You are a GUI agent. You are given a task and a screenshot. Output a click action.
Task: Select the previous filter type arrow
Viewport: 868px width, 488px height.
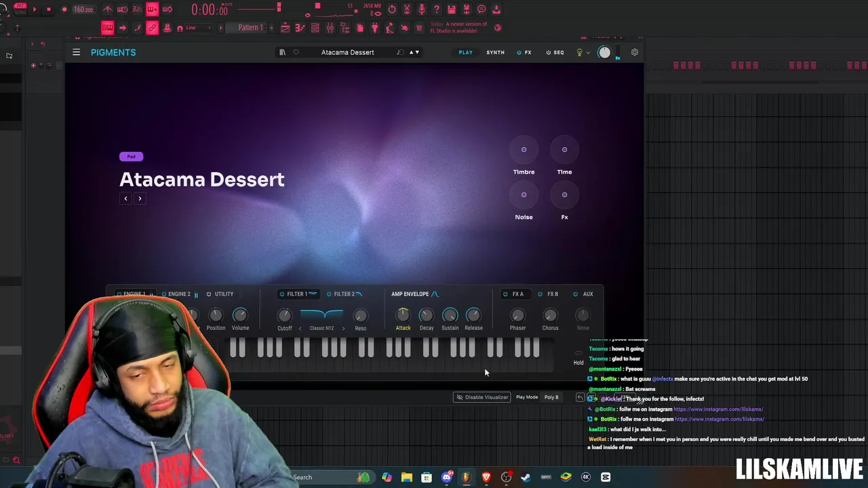coord(300,329)
